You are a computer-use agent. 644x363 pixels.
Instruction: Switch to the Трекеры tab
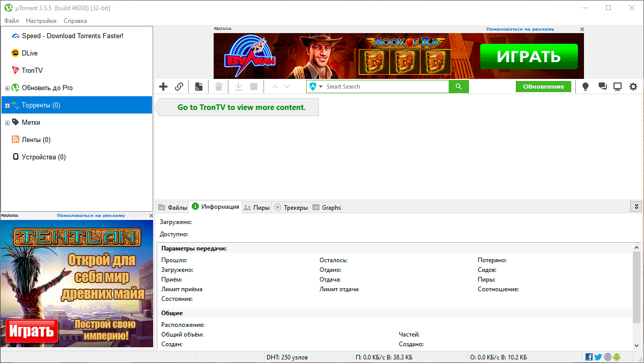[290, 207]
